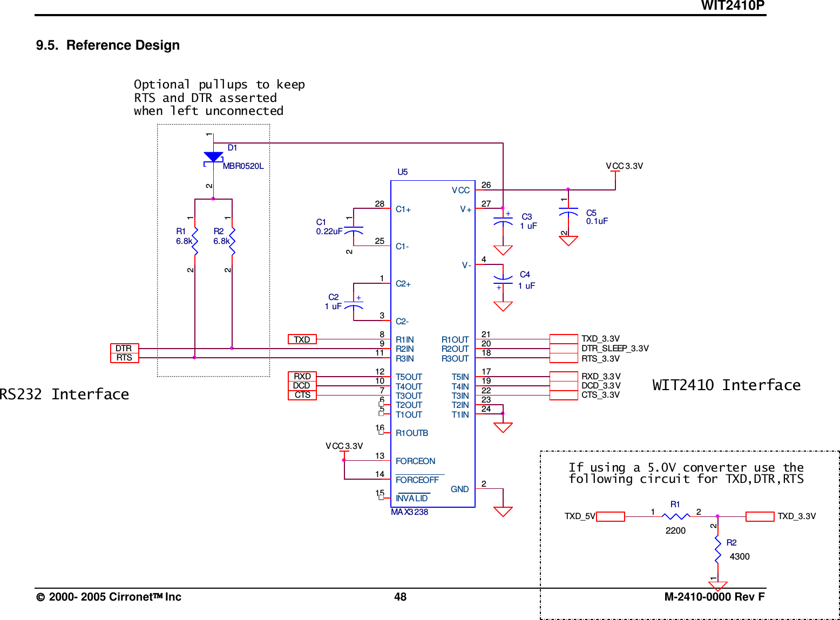Screen dimensions: 840x620
Task: Click the 'VCC 3.3V' label near FORCEON
Action: [x=344, y=446]
